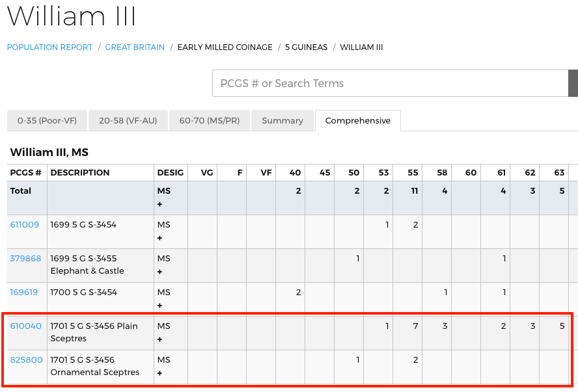Open PCGS number 379868 link
The image size is (578, 392).
(25, 259)
